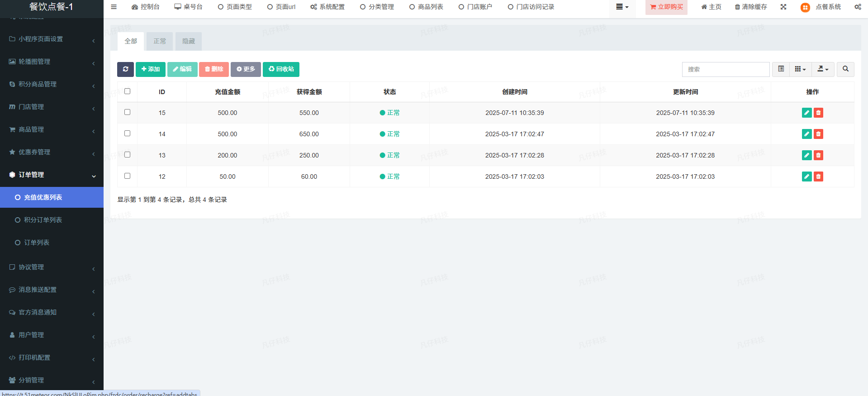Click into the 搜索 search field
Screen dimensions: 868x396
[x=725, y=69]
